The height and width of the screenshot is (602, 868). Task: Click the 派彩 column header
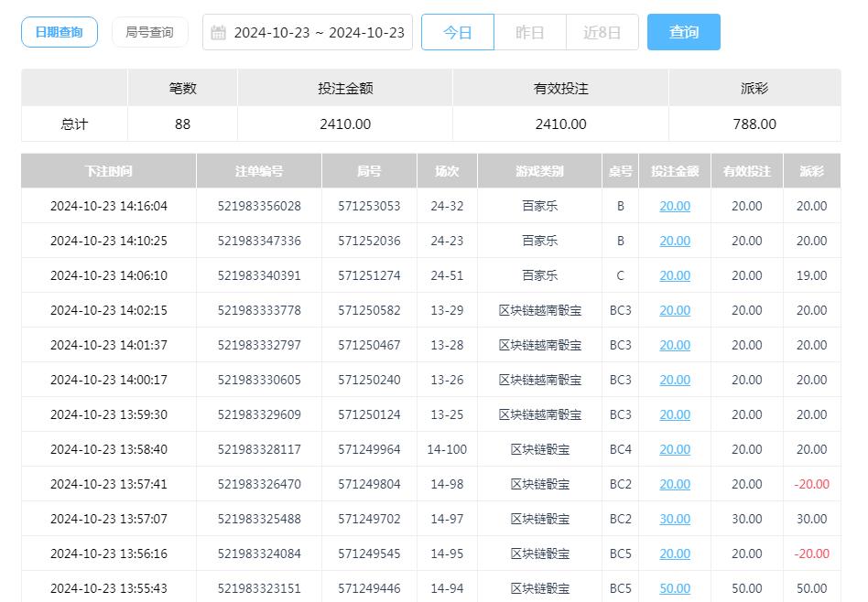811,171
